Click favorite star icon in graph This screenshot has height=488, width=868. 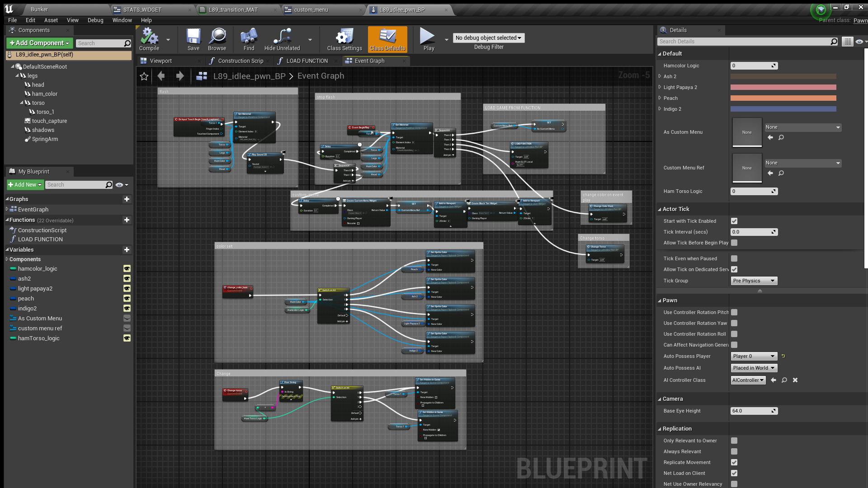[144, 76]
